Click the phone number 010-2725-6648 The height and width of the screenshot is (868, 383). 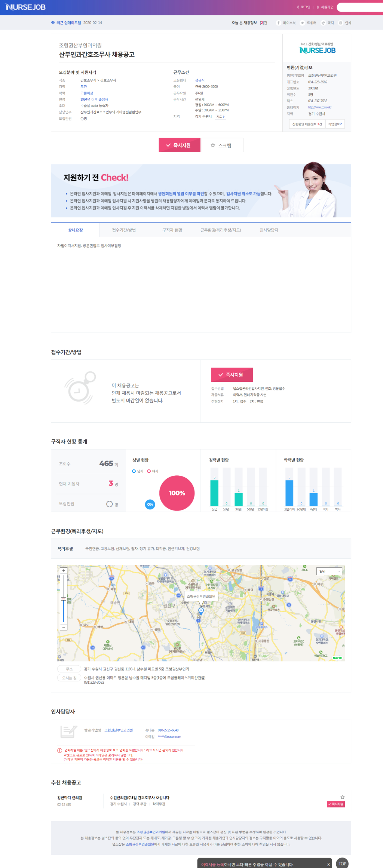pyautogui.click(x=168, y=730)
